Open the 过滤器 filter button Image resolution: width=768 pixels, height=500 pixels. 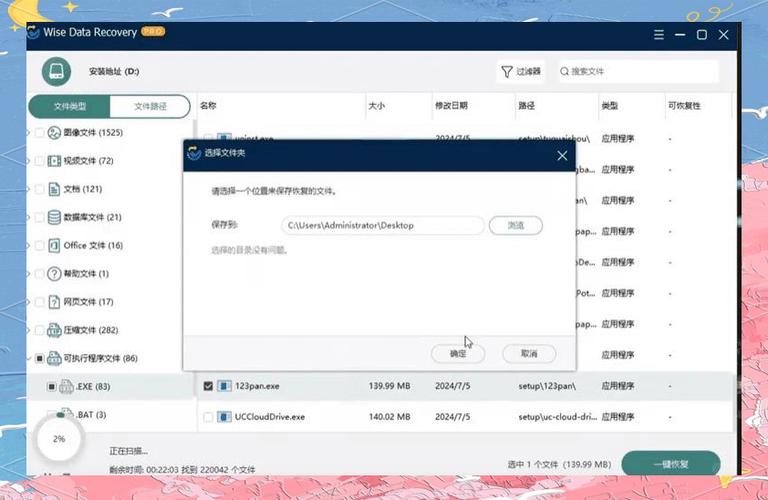pos(521,71)
